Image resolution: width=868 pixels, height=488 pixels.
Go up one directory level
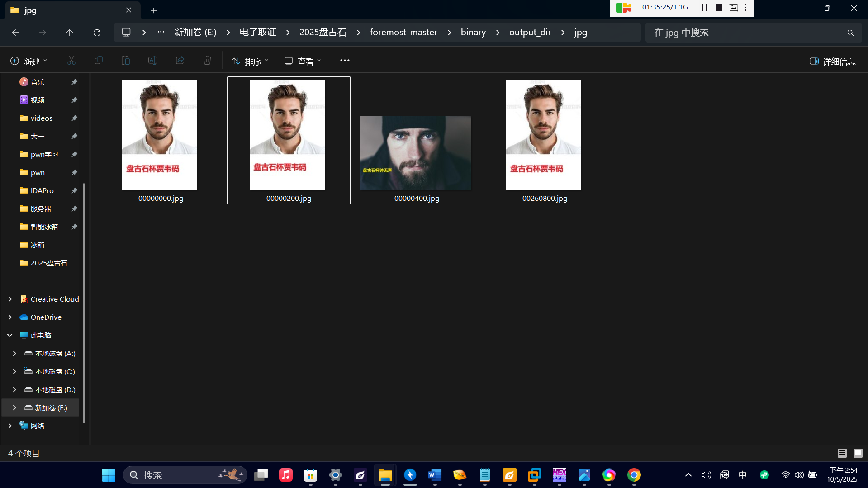coord(70,33)
